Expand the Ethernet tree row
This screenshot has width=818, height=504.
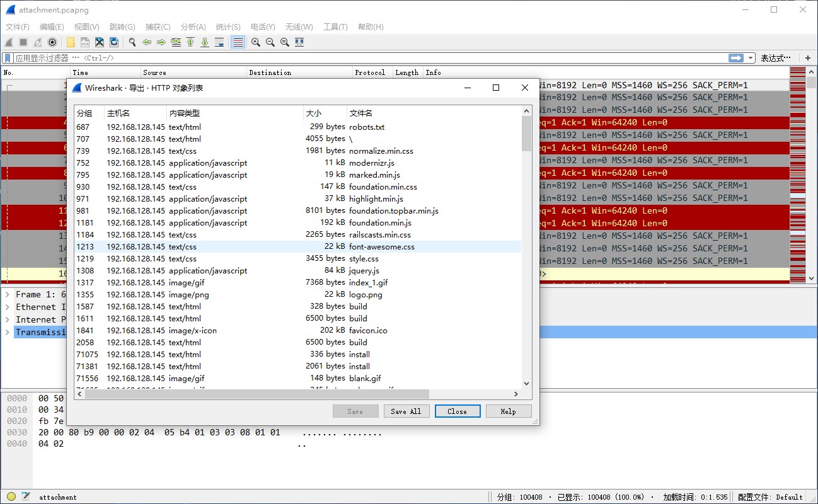point(8,307)
